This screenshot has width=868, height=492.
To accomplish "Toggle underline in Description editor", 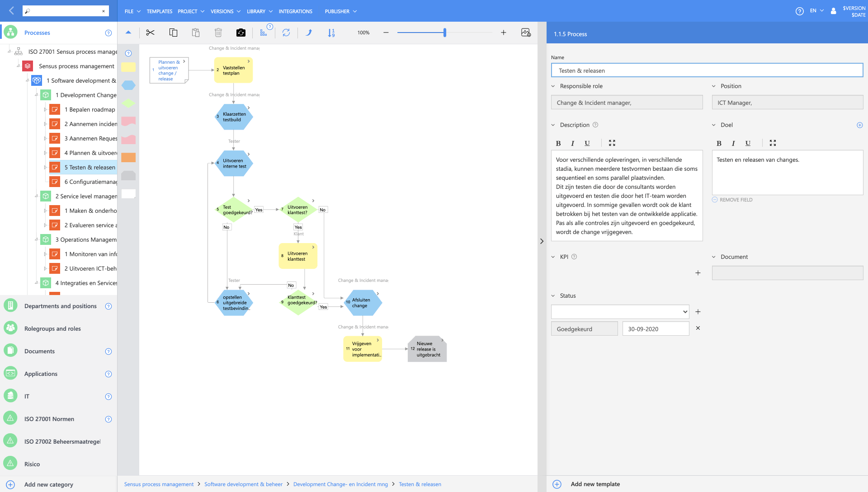I will (587, 143).
